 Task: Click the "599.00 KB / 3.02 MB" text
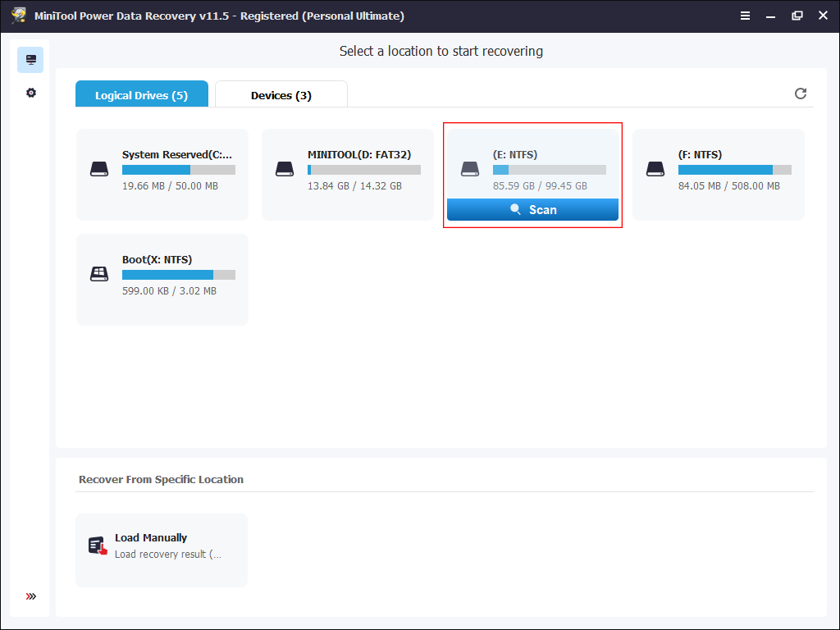click(169, 291)
